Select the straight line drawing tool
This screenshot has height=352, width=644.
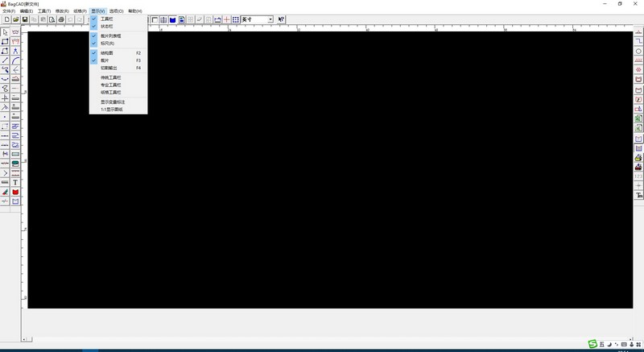tap(5, 60)
